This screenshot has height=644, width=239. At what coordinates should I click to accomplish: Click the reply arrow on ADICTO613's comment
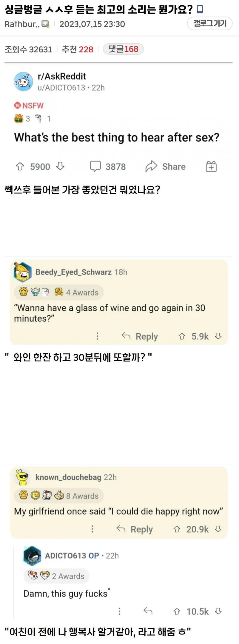148,611
